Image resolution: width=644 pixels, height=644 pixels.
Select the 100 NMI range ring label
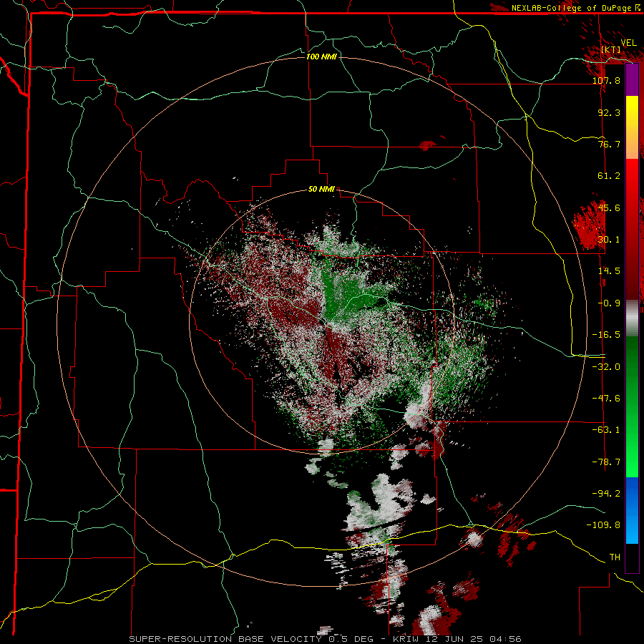[x=321, y=57]
